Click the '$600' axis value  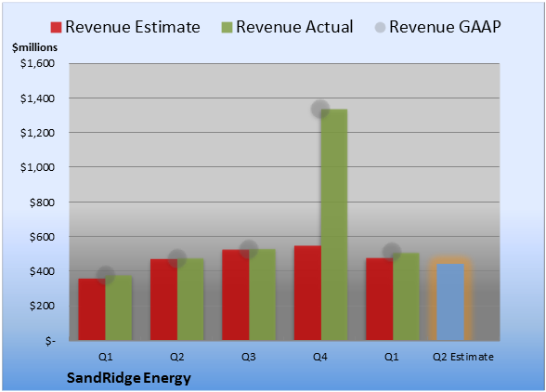click(x=42, y=237)
